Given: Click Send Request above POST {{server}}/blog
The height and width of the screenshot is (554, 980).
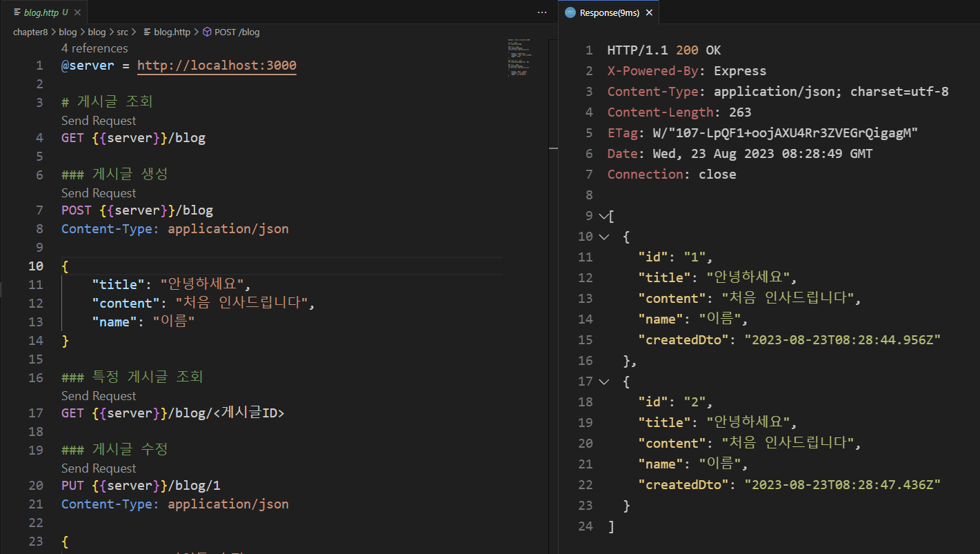Looking at the screenshot, I should (x=99, y=193).
